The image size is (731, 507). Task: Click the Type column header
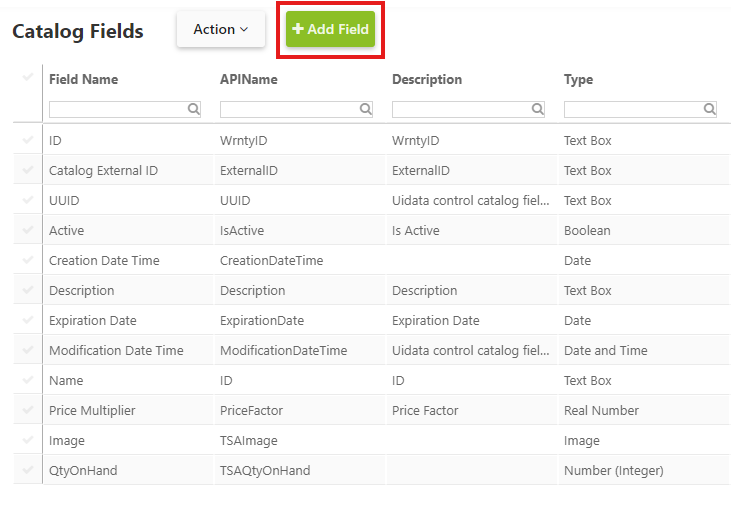(x=578, y=80)
